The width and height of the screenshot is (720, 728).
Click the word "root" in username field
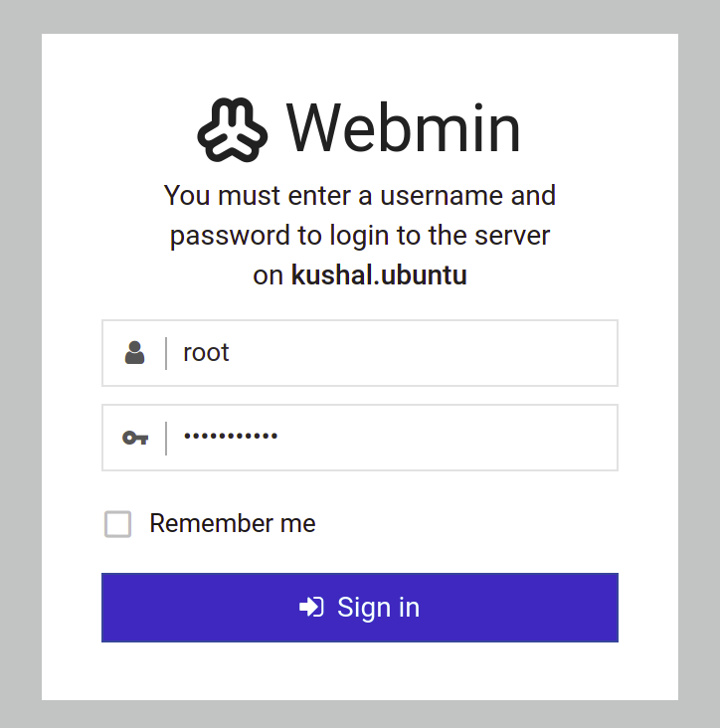[206, 353]
